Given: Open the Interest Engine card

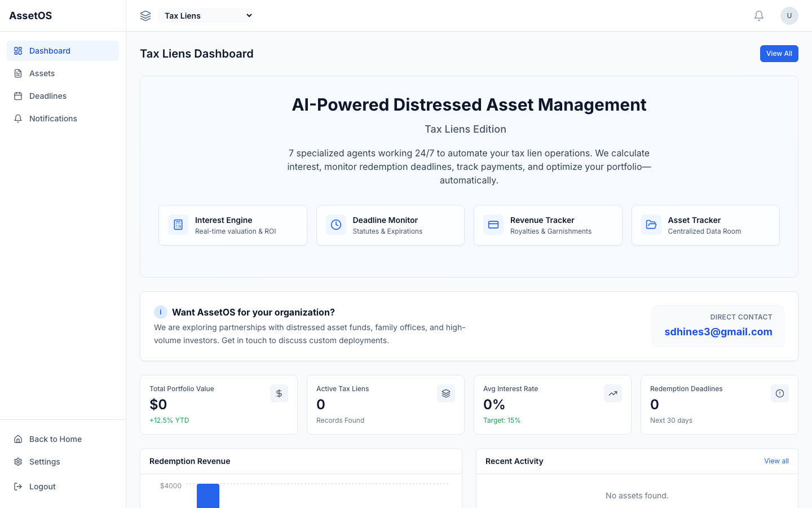Looking at the screenshot, I should point(233,225).
